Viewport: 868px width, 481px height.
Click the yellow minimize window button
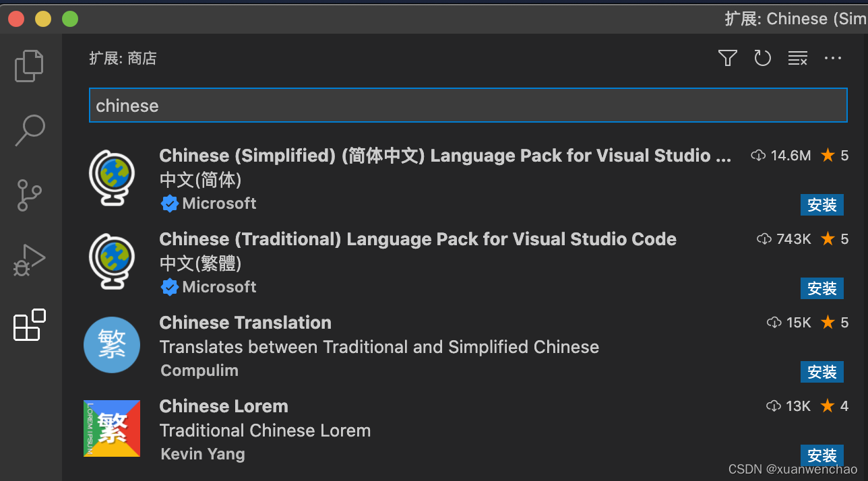coord(43,19)
